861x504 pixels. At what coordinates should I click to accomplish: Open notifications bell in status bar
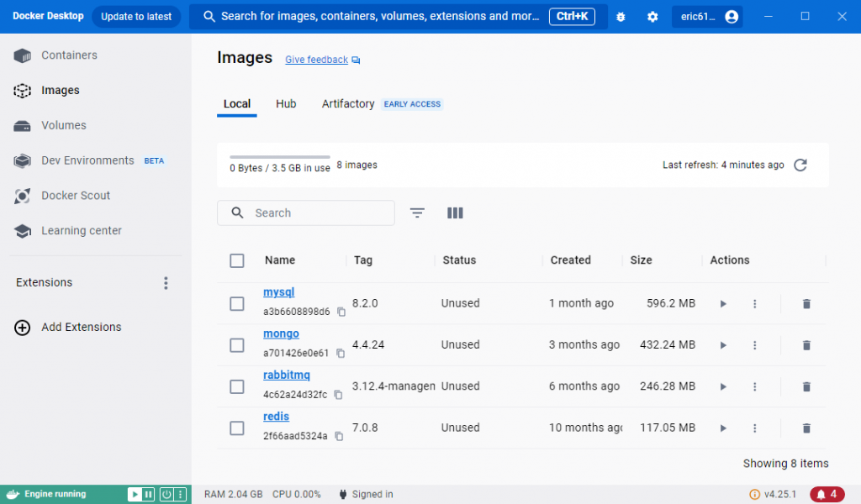pyautogui.click(x=827, y=494)
